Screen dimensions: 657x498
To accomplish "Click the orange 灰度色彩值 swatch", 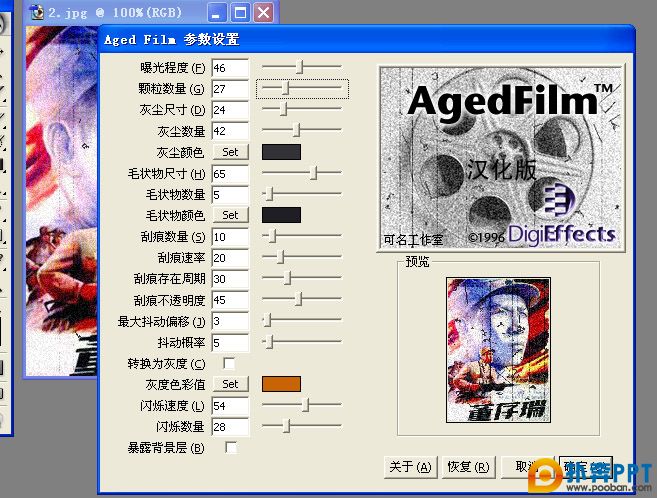I will [x=281, y=384].
